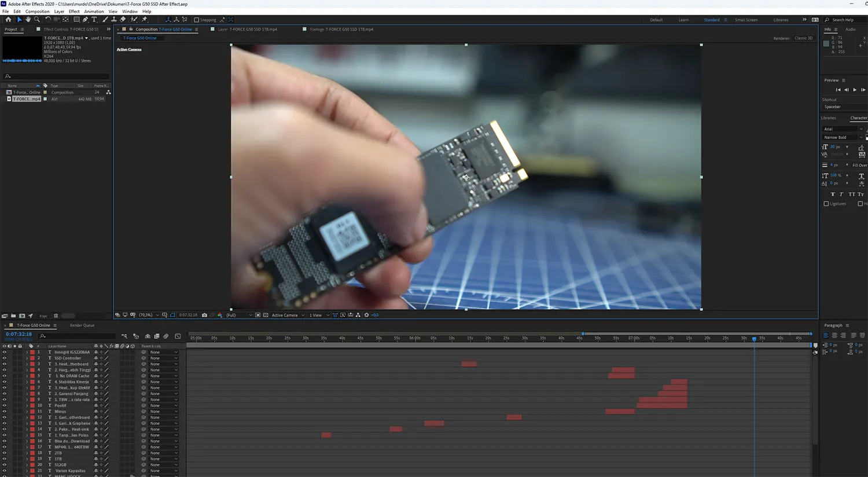Select the Zoom tool
Image resolution: width=868 pixels, height=477 pixels.
(x=36, y=19)
